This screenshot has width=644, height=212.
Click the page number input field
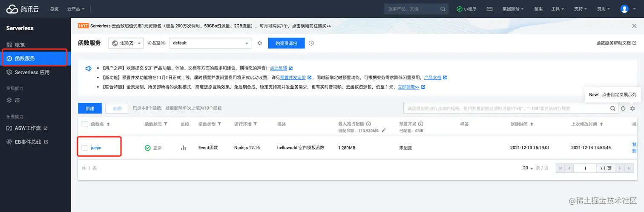coord(585,168)
